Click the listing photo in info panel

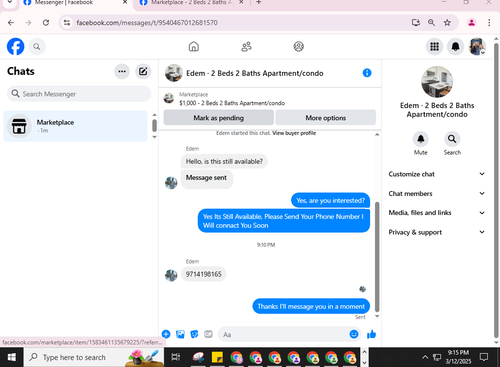(437, 82)
